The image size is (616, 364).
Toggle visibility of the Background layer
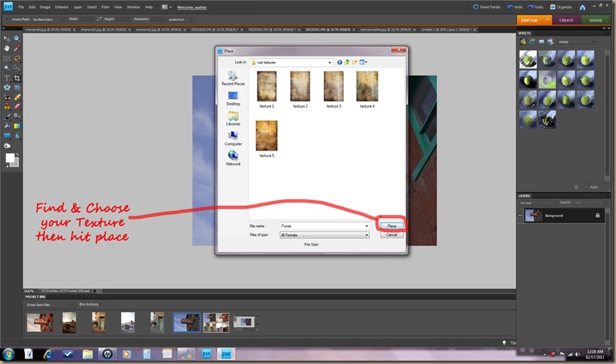click(x=520, y=215)
